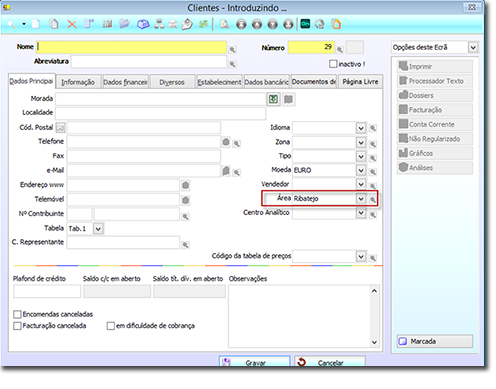The height and width of the screenshot is (389, 496).
Task: Expand Código da tabela de preços dropdown
Action: [x=361, y=257]
